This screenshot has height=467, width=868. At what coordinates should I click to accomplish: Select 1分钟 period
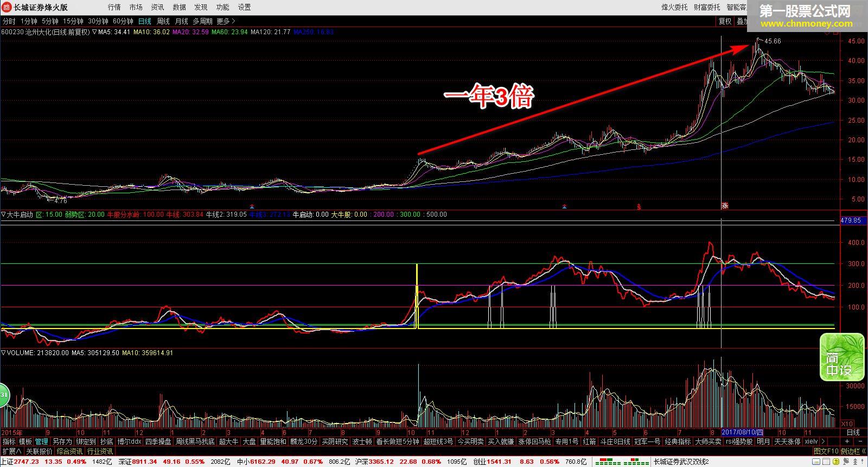29,21
